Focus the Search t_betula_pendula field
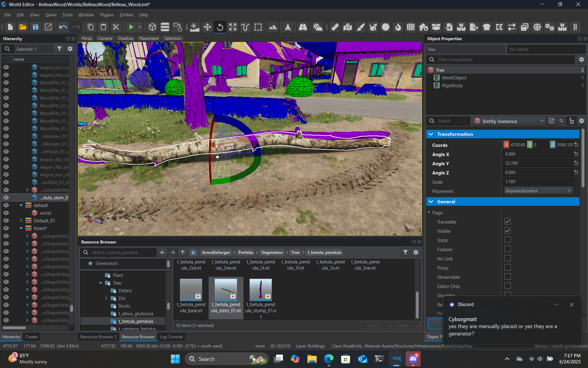This screenshot has height=368, width=588. click(x=119, y=252)
